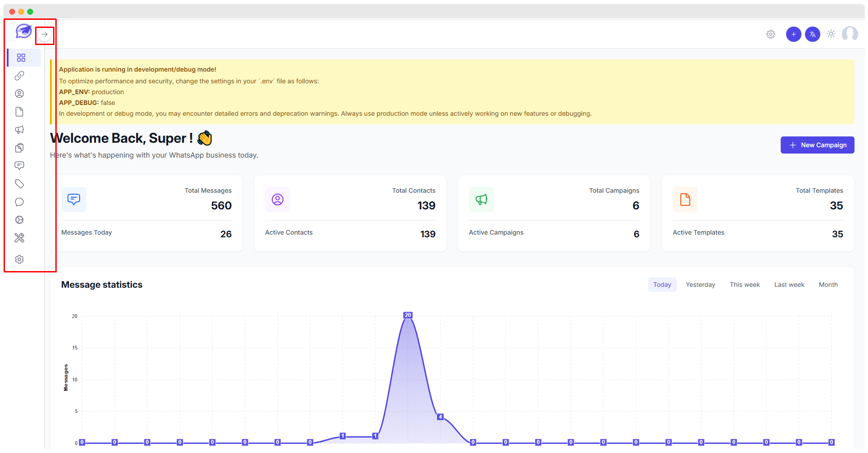Click the Message statistics heading
Image resolution: width=868 pixels, height=453 pixels.
coord(102,285)
